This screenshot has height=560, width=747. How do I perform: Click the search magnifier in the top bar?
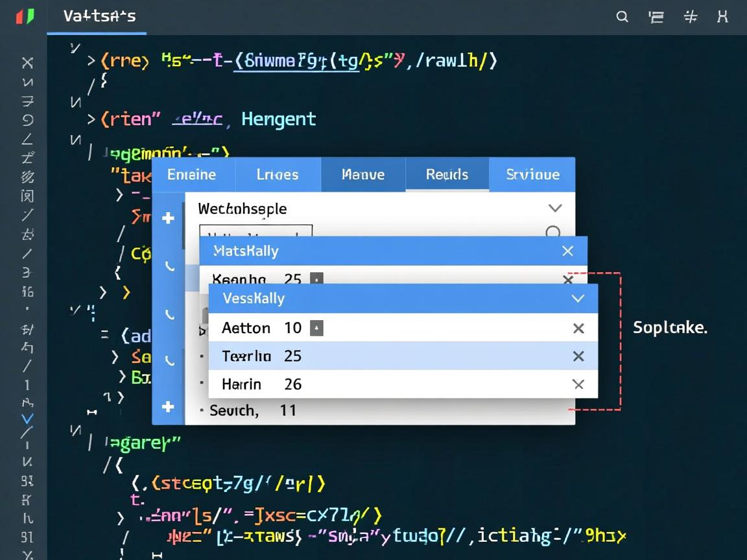[x=622, y=17]
